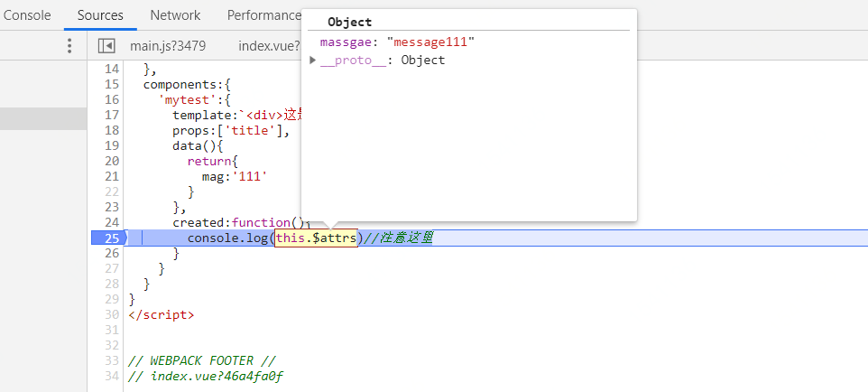Set a breakpoint on line 17
Viewport: 868px width, 392px height.
pyautogui.click(x=111, y=115)
